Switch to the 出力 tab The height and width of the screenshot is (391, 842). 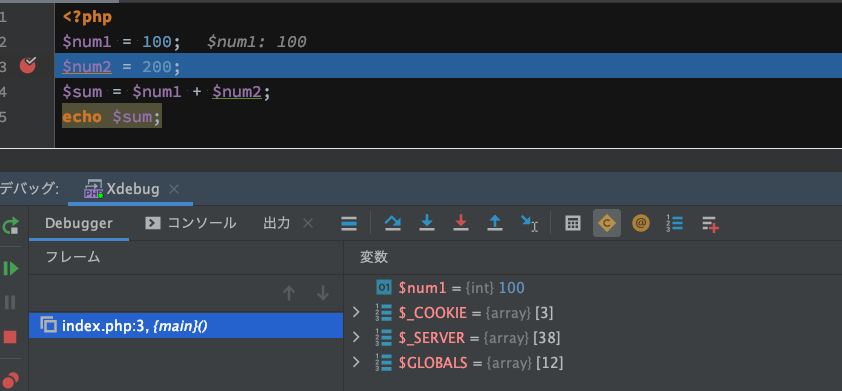click(277, 223)
